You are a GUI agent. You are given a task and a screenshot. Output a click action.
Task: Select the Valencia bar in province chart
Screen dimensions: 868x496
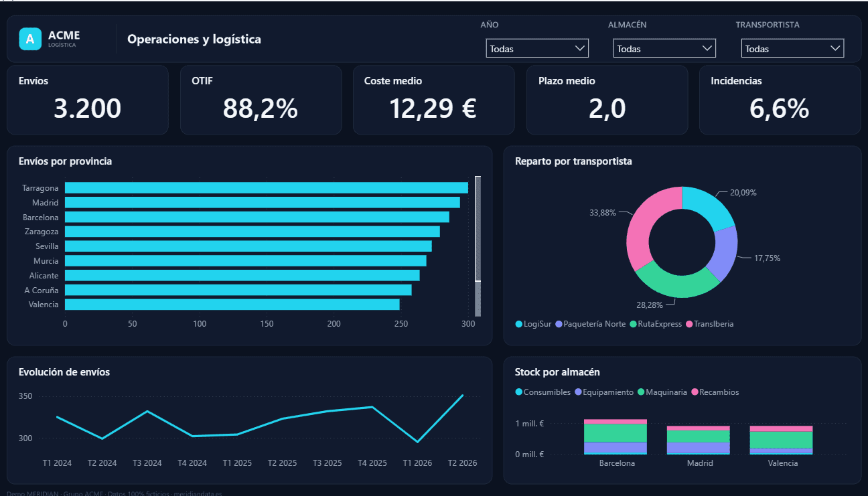[x=232, y=305]
